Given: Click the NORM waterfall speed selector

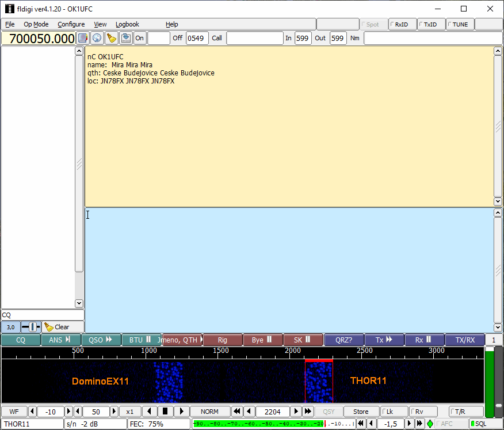Looking at the screenshot, I should (209, 412).
